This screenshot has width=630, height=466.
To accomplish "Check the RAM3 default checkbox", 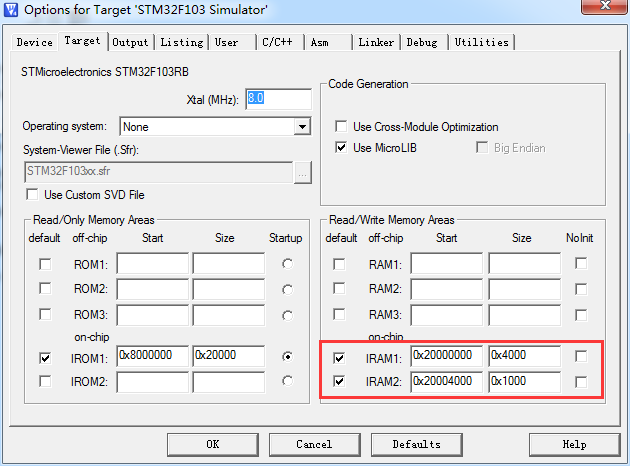I will point(339,314).
